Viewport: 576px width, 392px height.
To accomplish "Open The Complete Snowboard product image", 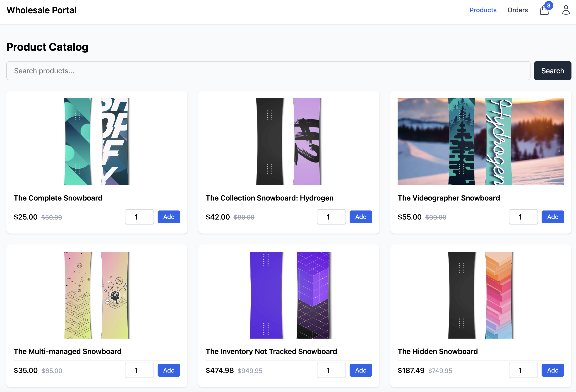I will click(x=97, y=141).
